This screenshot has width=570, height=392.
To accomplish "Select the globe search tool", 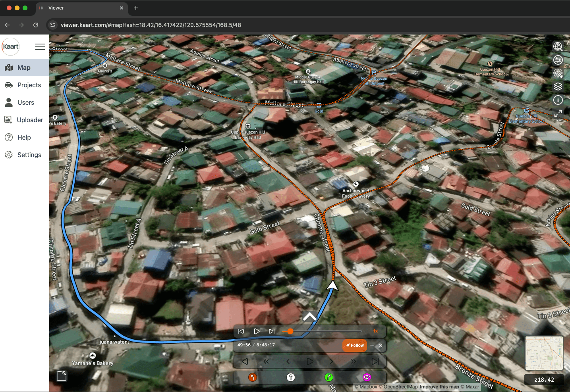I will point(558,46).
